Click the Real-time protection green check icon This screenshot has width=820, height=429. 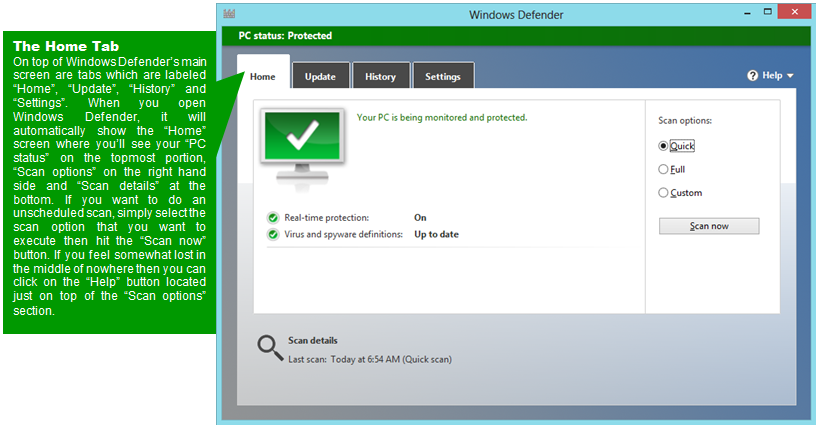273,218
